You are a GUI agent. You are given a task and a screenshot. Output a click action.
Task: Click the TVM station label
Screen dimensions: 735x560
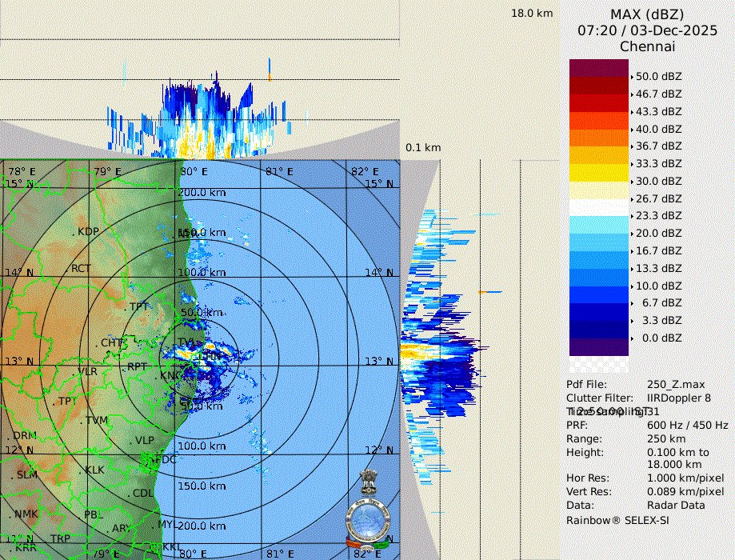pos(96,421)
